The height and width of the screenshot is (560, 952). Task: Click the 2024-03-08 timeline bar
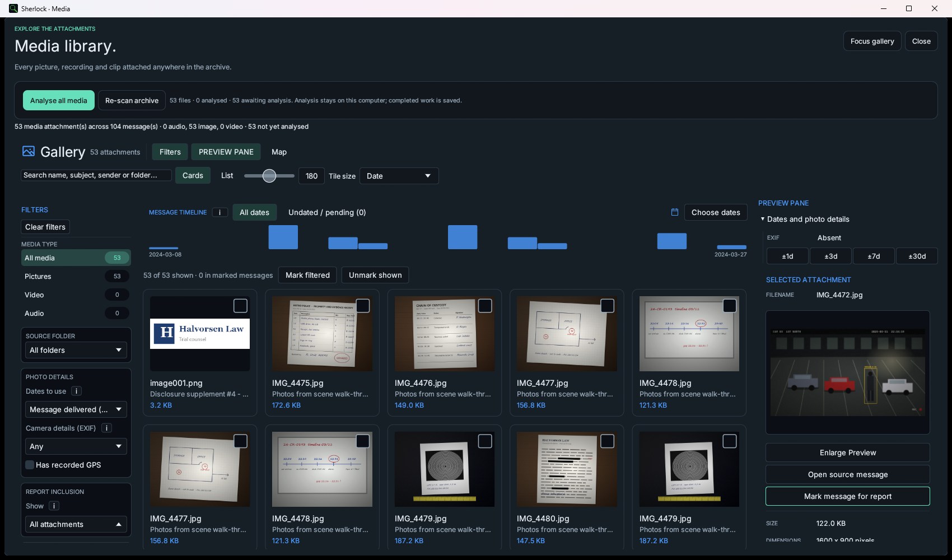(x=164, y=248)
